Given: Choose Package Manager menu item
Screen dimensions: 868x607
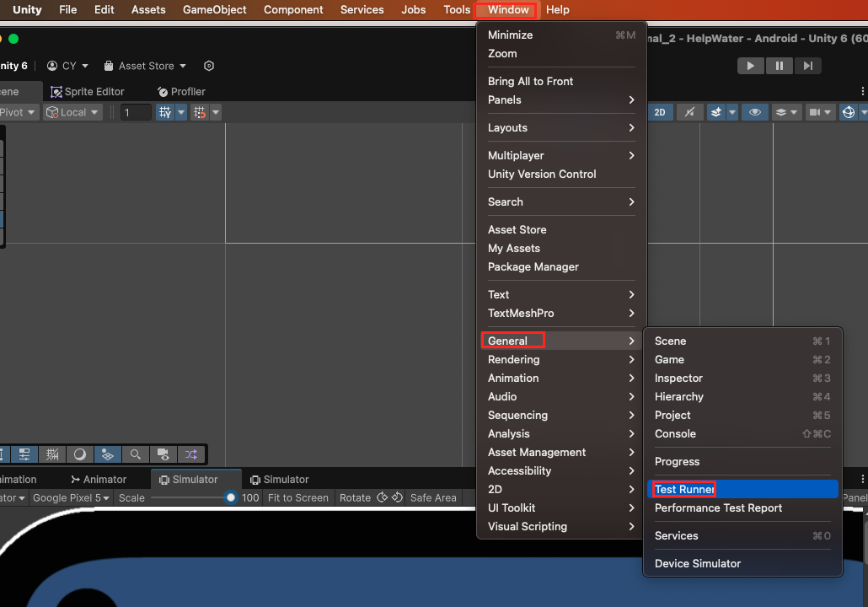Looking at the screenshot, I should pyautogui.click(x=561, y=267).
